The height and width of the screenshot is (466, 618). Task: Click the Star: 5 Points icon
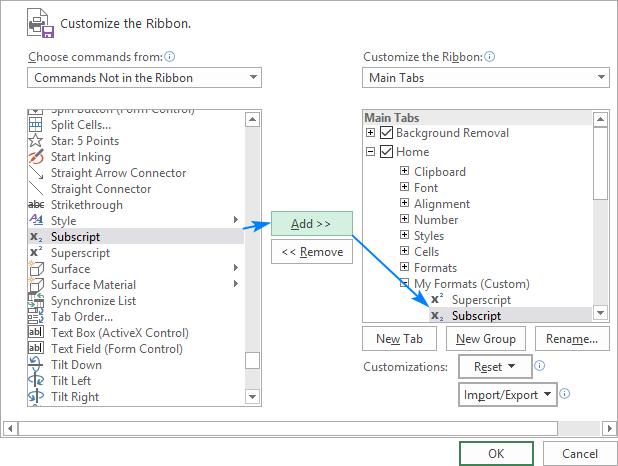(x=36, y=141)
